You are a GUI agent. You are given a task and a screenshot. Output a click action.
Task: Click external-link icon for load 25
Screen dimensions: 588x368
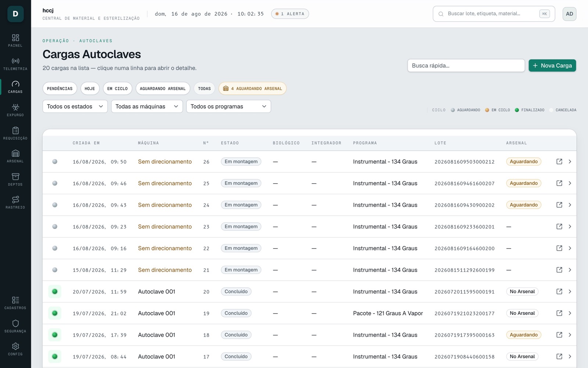coord(559,183)
